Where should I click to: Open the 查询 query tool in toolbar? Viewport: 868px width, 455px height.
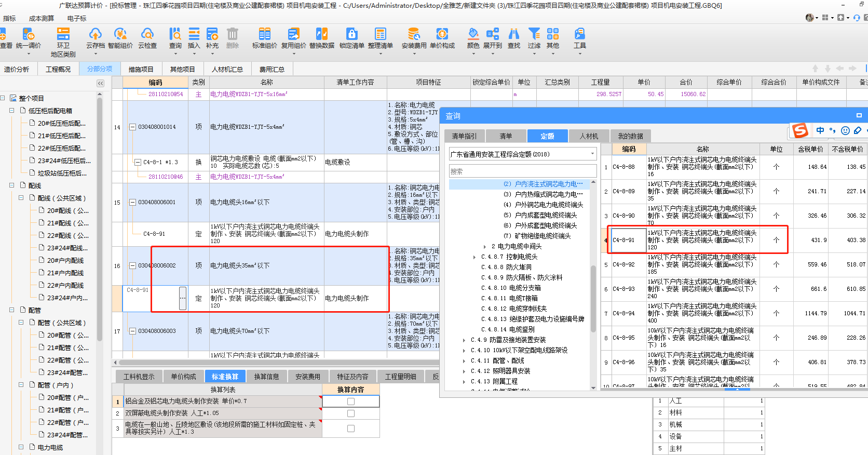175,38
